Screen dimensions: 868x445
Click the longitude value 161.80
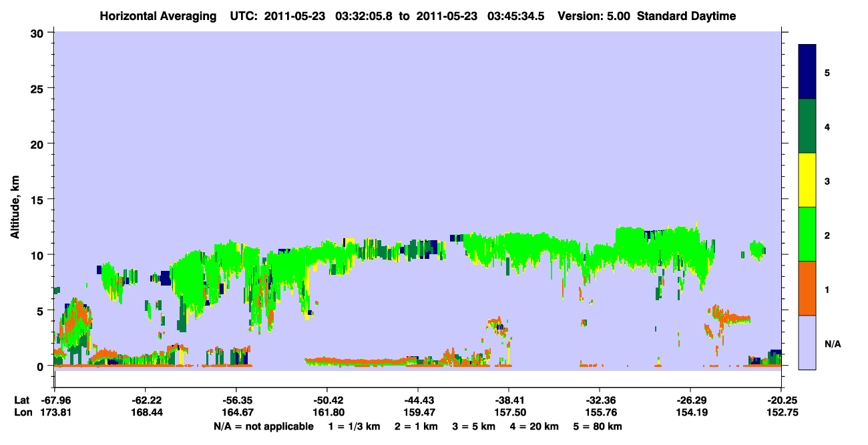click(327, 412)
